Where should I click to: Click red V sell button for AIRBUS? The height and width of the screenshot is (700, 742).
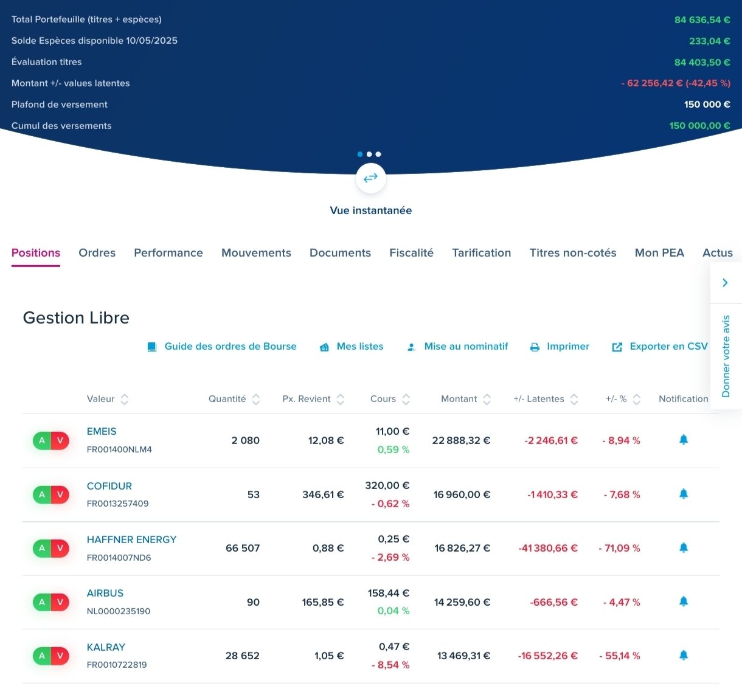tap(60, 602)
